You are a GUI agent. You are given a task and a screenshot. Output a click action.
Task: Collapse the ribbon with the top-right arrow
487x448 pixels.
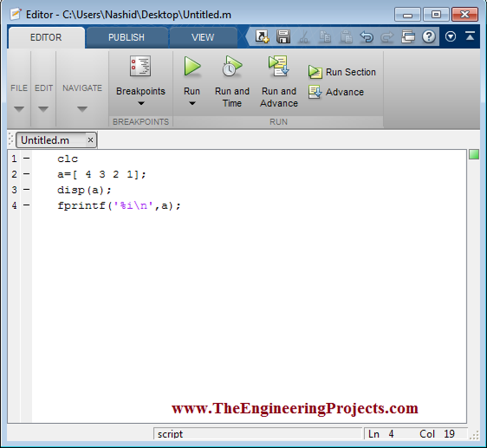470,36
